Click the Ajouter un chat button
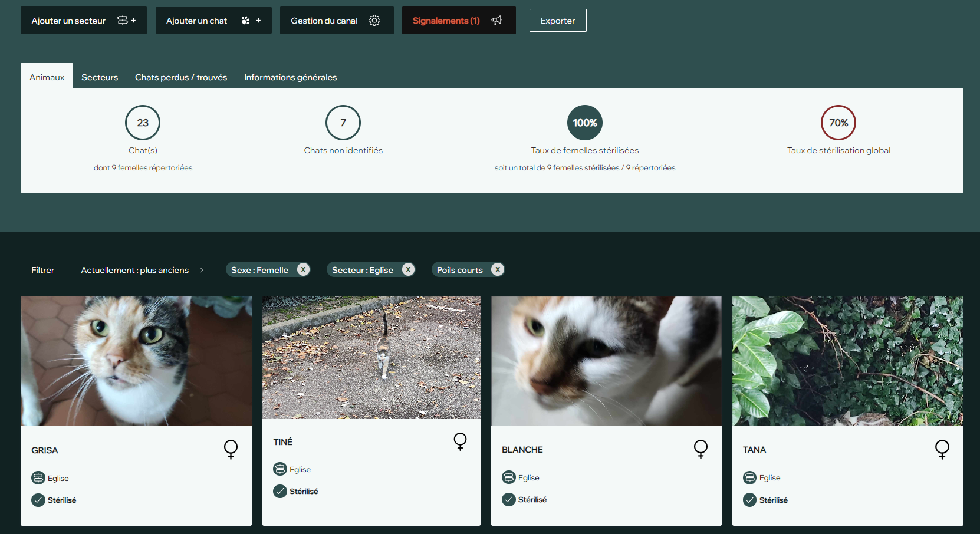The image size is (980, 534). pyautogui.click(x=213, y=21)
